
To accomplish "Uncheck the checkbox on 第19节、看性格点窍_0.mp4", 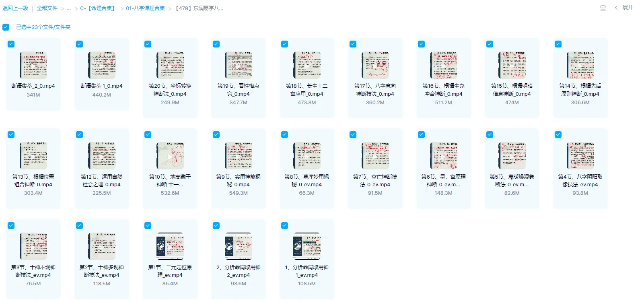I will click(216, 44).
